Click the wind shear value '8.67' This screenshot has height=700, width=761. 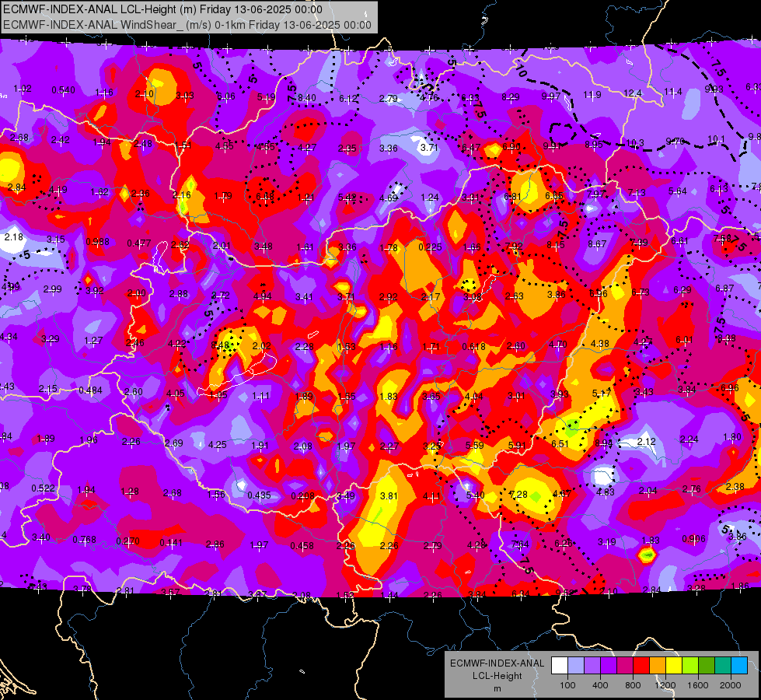[597, 244]
